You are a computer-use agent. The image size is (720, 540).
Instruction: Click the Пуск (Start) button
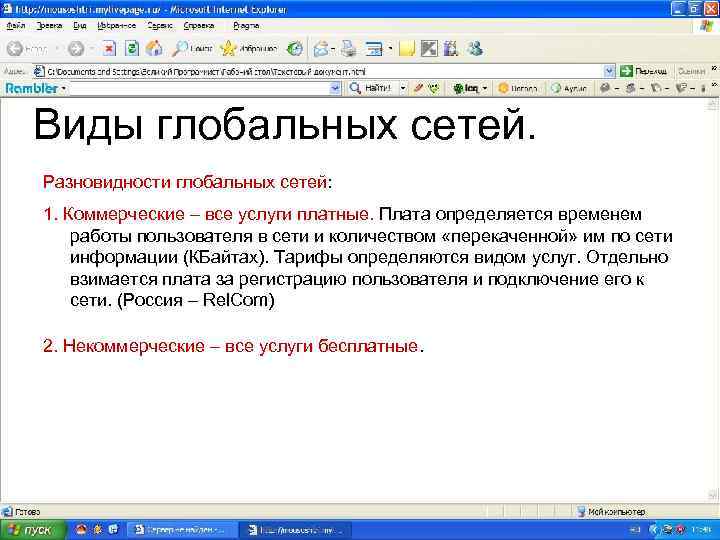32,530
